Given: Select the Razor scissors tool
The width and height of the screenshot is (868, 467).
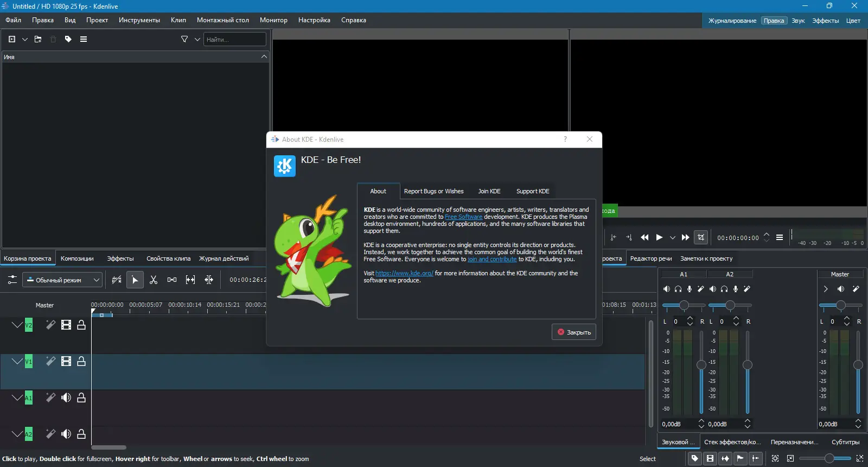Looking at the screenshot, I should click(154, 280).
